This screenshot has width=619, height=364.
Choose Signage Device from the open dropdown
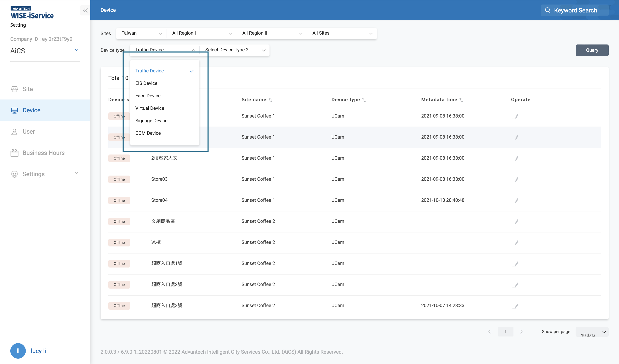point(151,120)
